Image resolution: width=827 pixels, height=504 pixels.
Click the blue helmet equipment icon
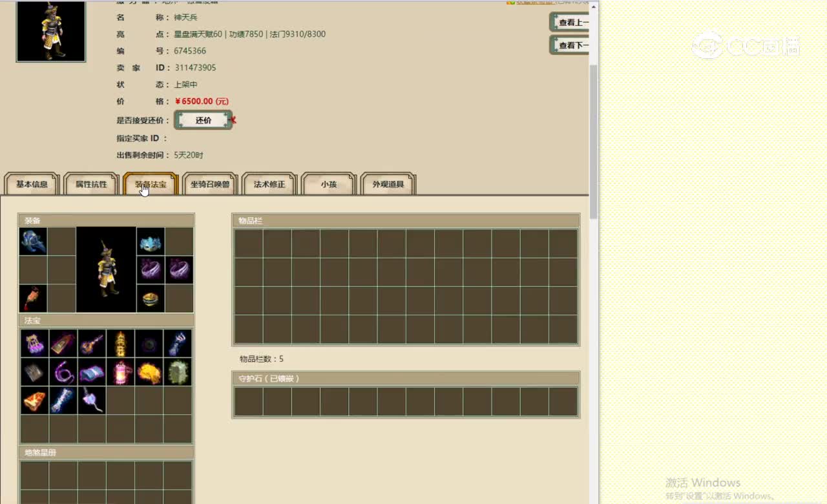coord(33,241)
